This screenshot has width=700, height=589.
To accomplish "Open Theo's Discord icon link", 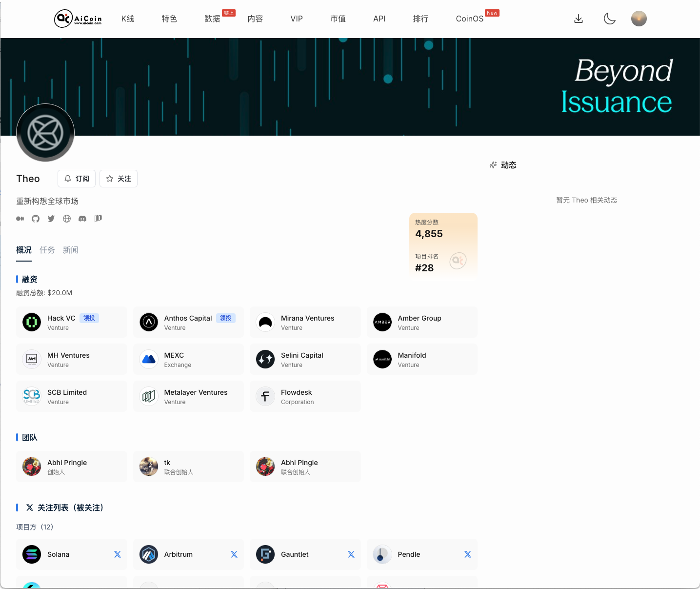I will click(82, 219).
